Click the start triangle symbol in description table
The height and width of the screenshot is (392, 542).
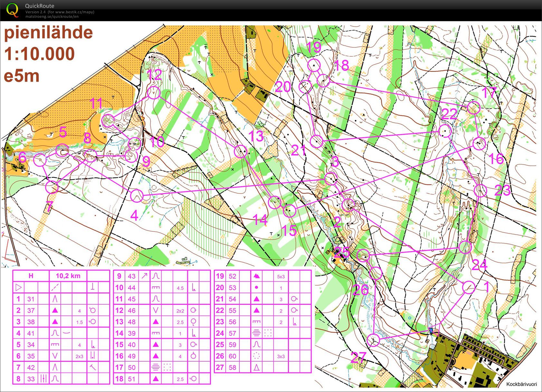[19, 287]
